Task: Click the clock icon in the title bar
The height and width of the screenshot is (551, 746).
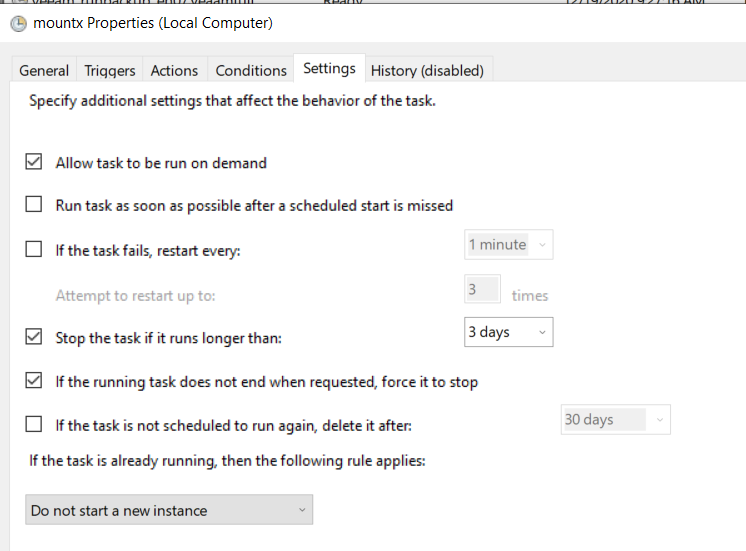Action: [x=17, y=23]
